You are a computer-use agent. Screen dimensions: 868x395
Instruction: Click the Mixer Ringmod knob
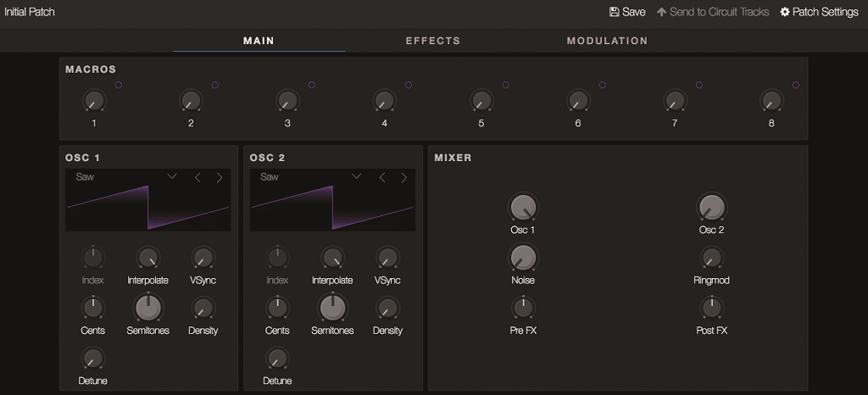point(711,258)
